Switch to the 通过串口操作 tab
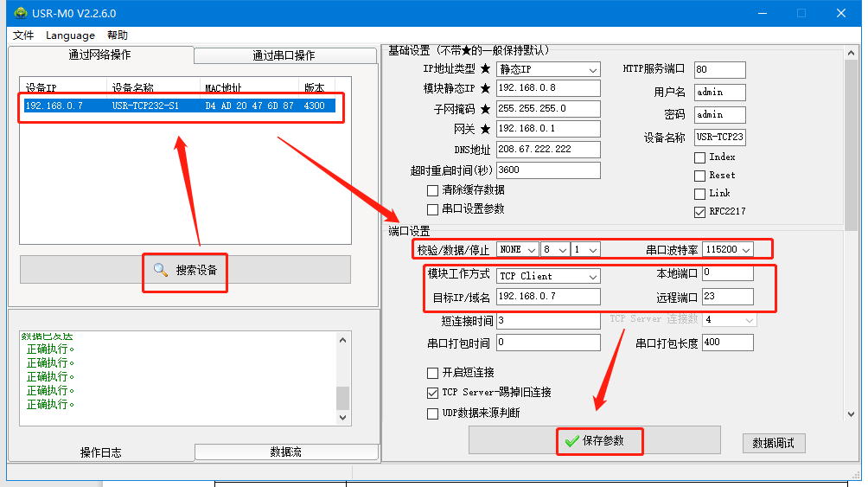Screen dimensions: 868x487 click(284, 55)
